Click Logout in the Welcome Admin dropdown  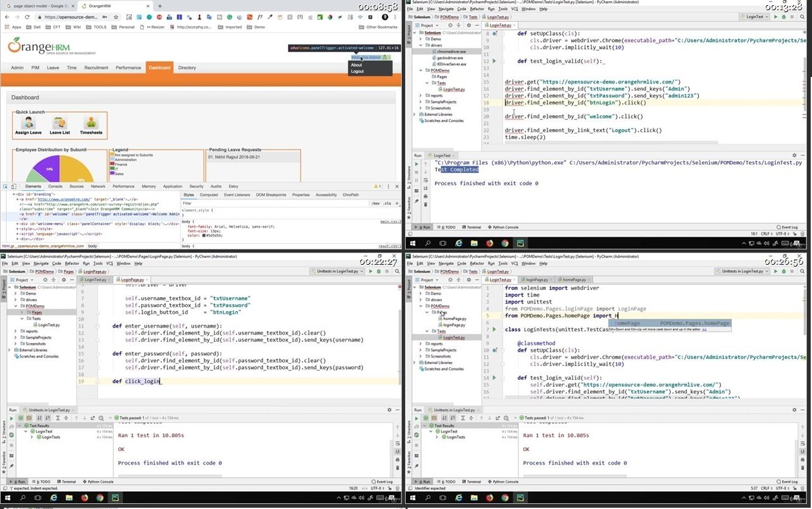tap(357, 71)
